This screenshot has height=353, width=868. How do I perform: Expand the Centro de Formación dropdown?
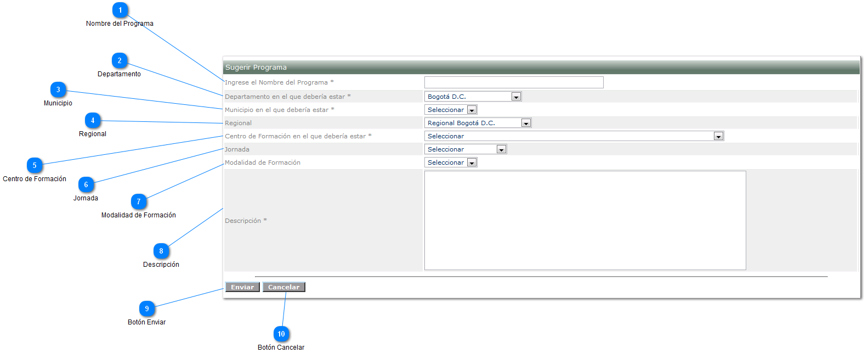(574, 136)
